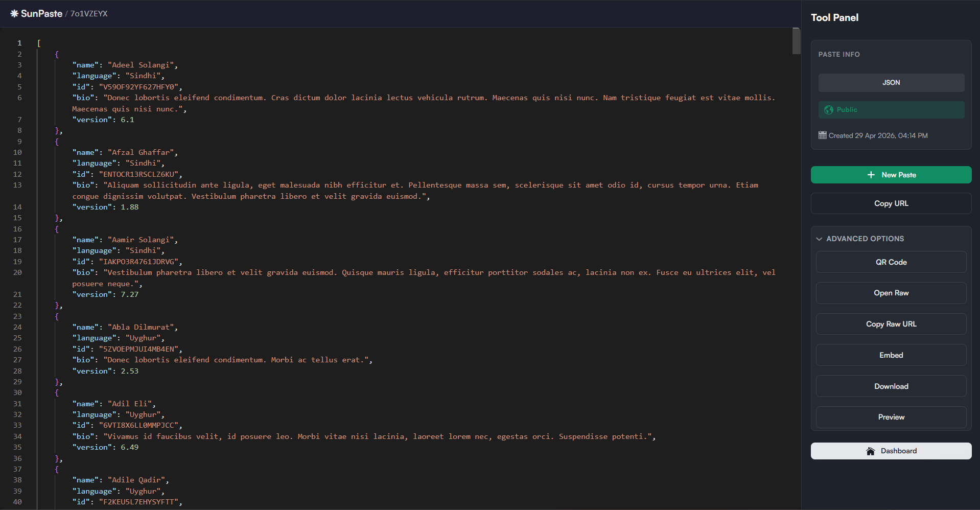Click the PASTE INFO section label
Image resolution: width=980 pixels, height=510 pixels.
839,54
